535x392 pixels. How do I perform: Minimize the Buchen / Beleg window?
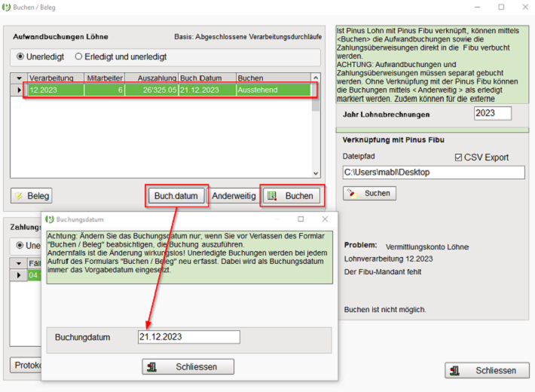coord(477,8)
